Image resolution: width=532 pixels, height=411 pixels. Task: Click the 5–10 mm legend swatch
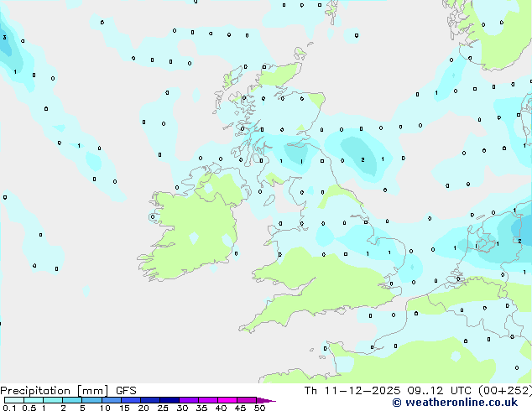[x=91, y=400]
